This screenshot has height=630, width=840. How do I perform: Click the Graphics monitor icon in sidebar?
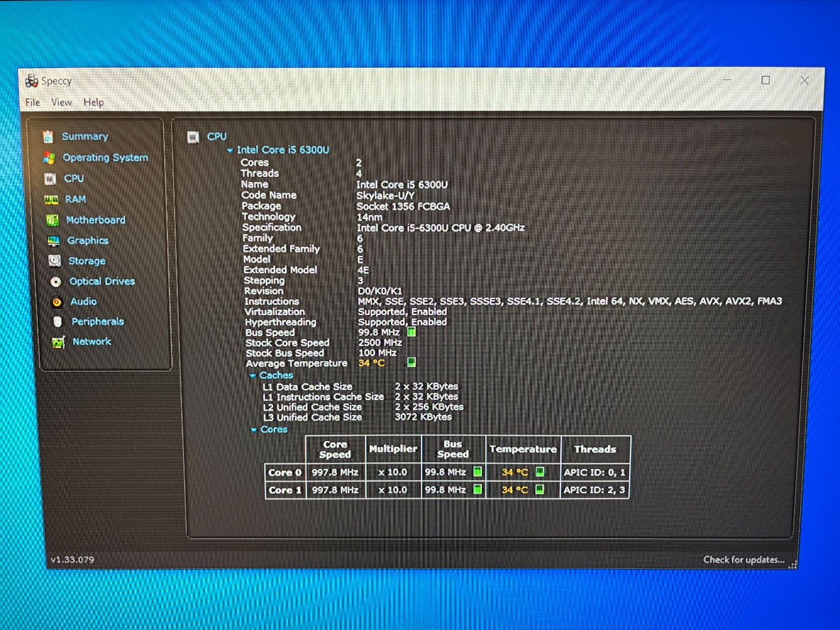click(54, 240)
